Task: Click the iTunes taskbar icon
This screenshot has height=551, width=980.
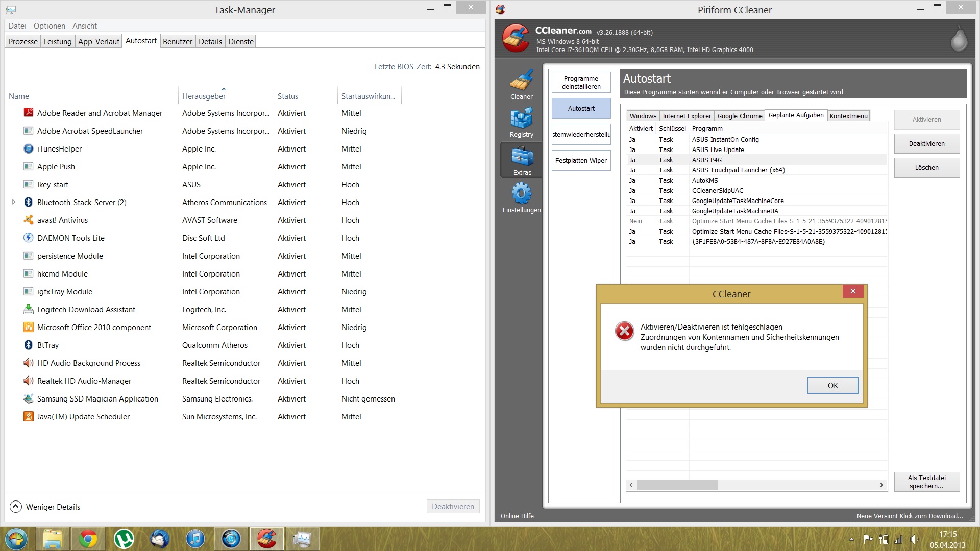Action: point(195,539)
